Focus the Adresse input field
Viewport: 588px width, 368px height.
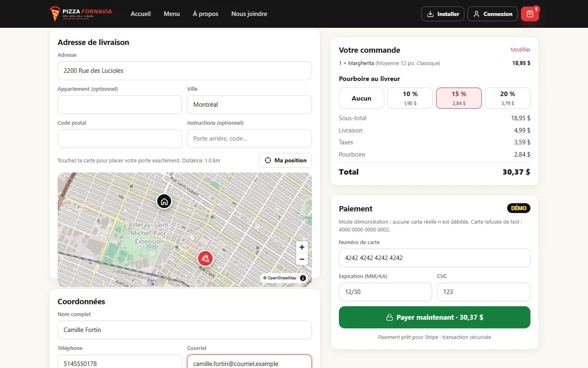click(185, 71)
